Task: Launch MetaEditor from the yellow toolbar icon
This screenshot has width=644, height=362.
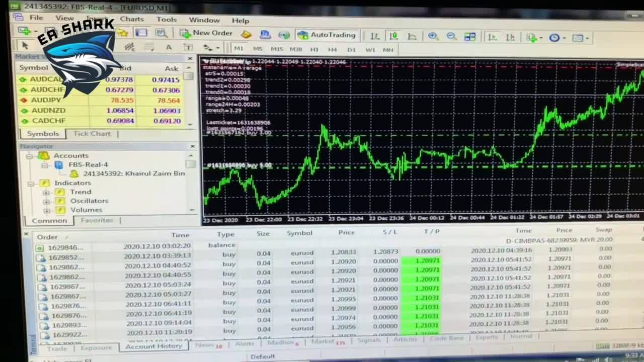Action: [246, 34]
